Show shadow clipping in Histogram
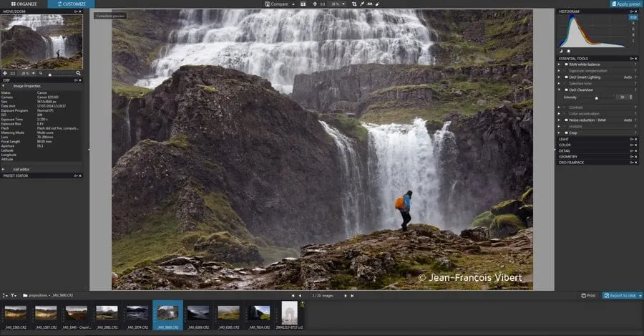644x336 pixels. point(561,51)
